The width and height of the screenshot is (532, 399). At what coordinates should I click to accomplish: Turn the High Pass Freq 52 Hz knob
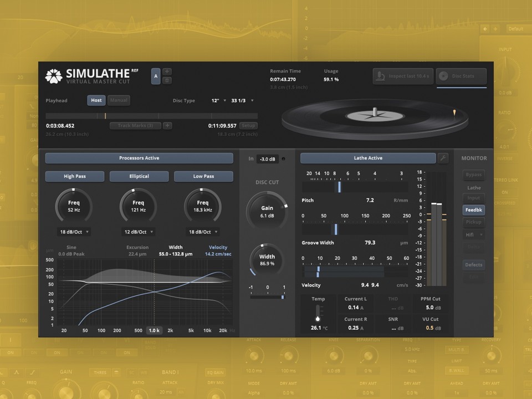[x=74, y=206]
